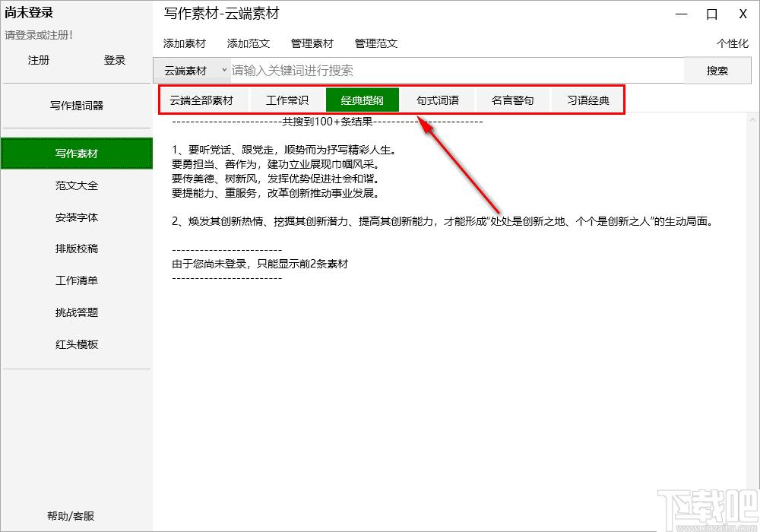Click the 注册 register link
The image size is (760, 532).
tap(39, 60)
